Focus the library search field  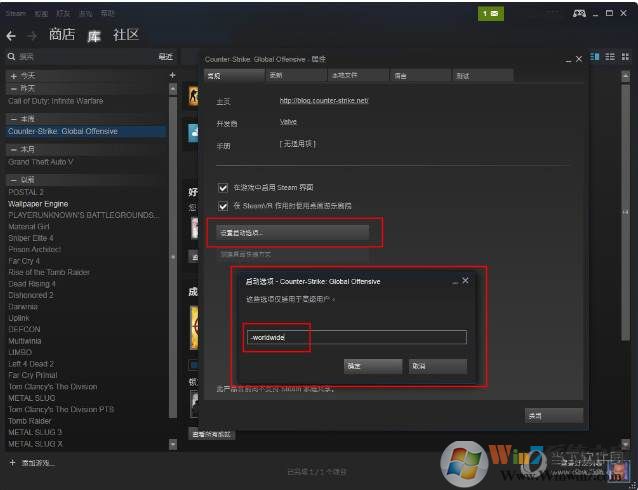click(x=85, y=57)
